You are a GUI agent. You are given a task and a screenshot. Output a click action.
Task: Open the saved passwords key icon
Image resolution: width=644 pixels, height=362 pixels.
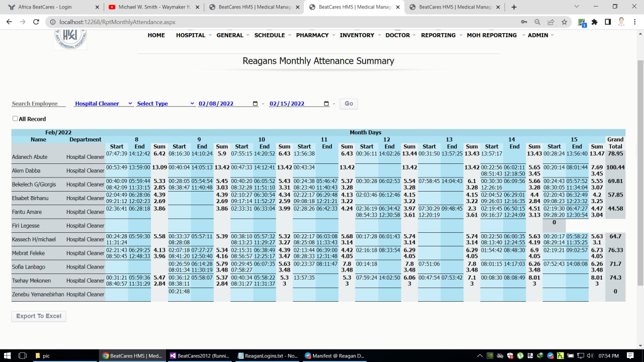click(524, 22)
